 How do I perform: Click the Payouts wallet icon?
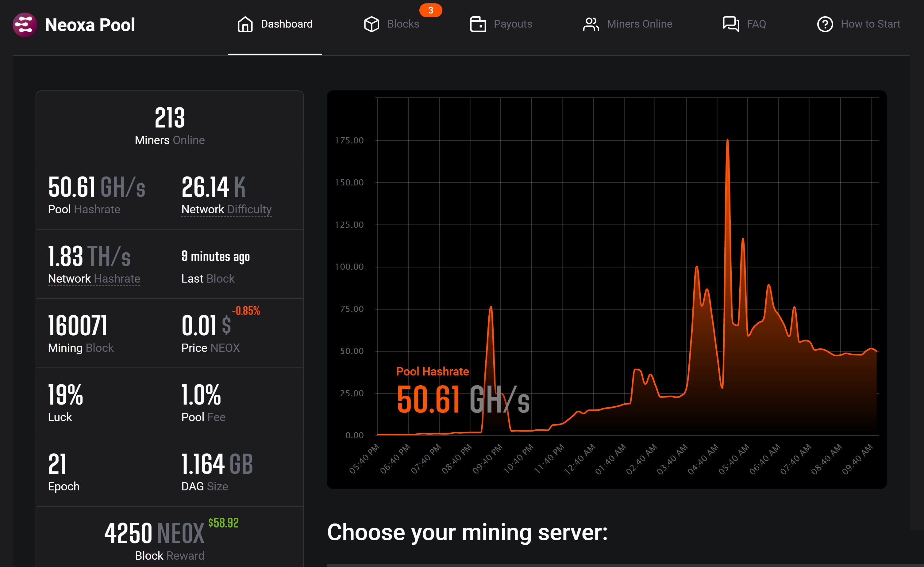478,25
